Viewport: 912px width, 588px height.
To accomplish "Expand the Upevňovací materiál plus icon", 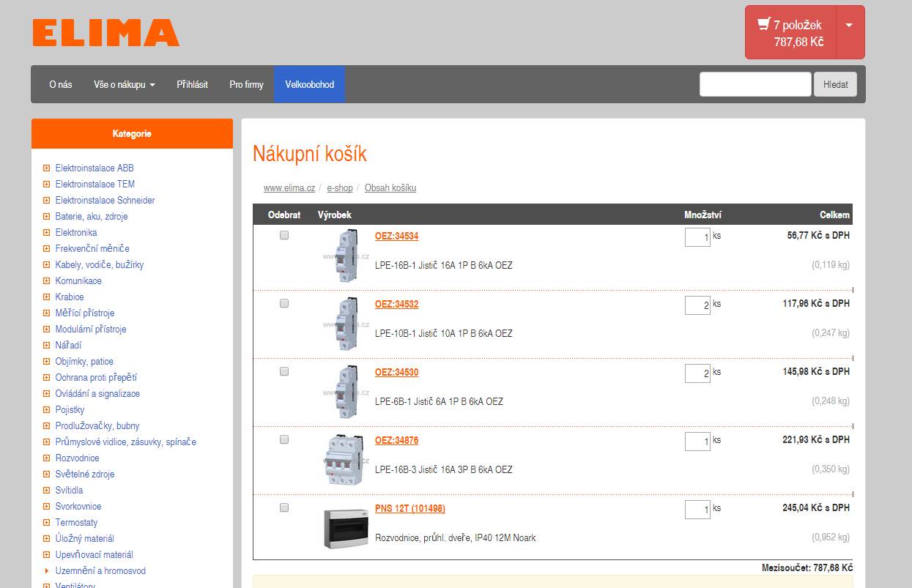I will 47,554.
